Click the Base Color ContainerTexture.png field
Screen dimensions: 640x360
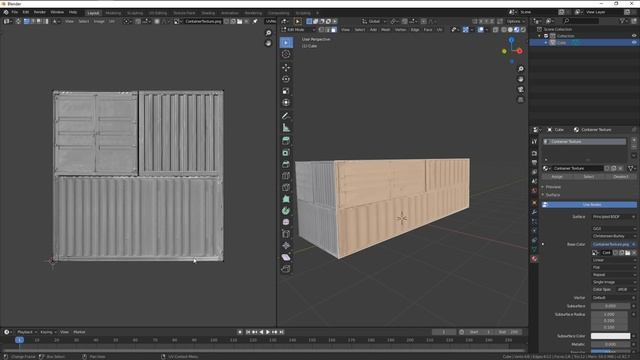coord(613,244)
